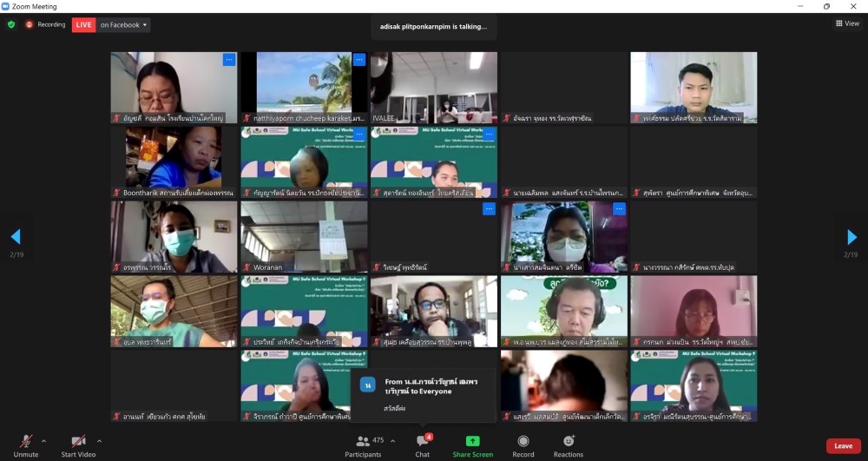Click the chat message preview popup
The image size is (868, 461).
424,394
